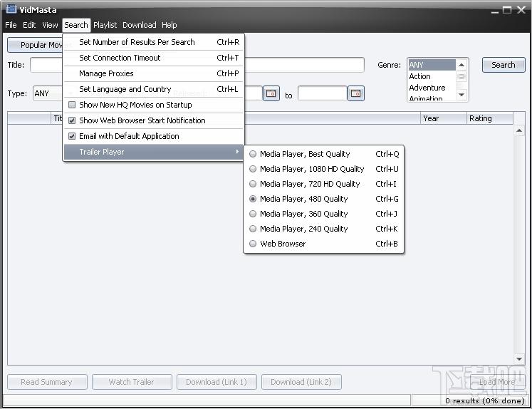Click results table scroll-down arrow
The image size is (532, 409).
(519, 359)
